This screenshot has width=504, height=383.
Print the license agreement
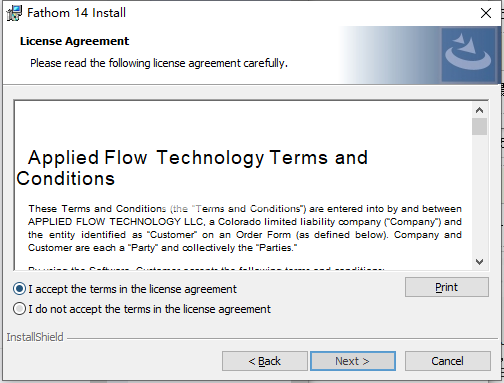pyautogui.click(x=447, y=287)
